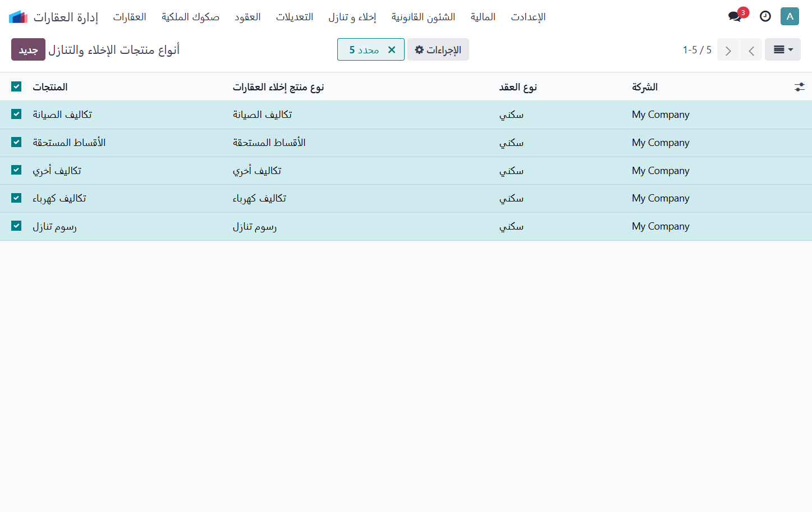The height and width of the screenshot is (512, 812).
Task: Open the صكوك الملكية menu
Action: pyautogui.click(x=190, y=17)
